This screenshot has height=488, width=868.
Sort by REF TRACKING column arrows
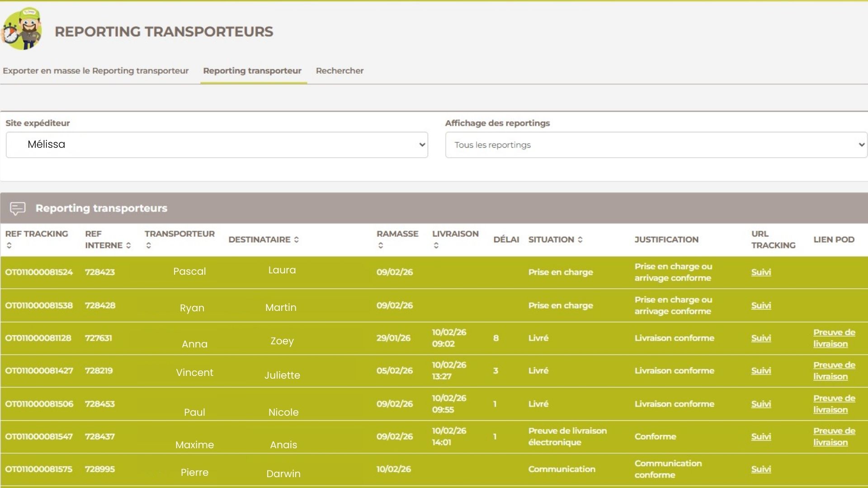9,245
